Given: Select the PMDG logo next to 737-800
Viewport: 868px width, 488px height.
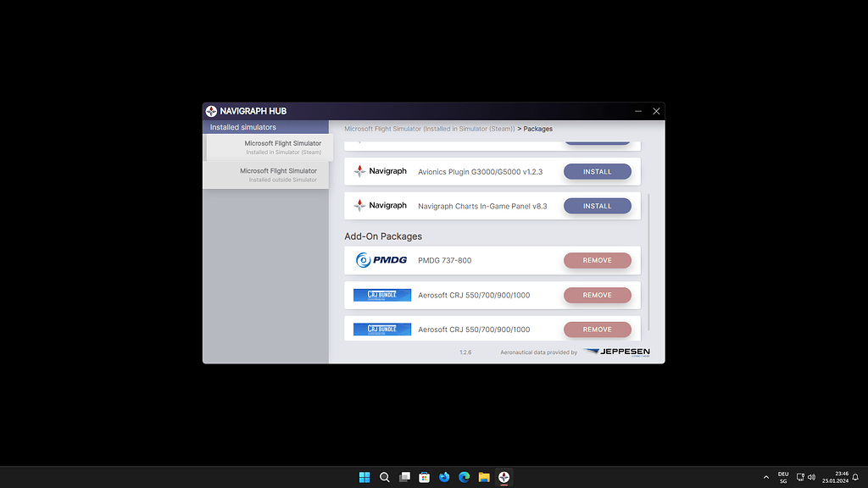Looking at the screenshot, I should (381, 260).
